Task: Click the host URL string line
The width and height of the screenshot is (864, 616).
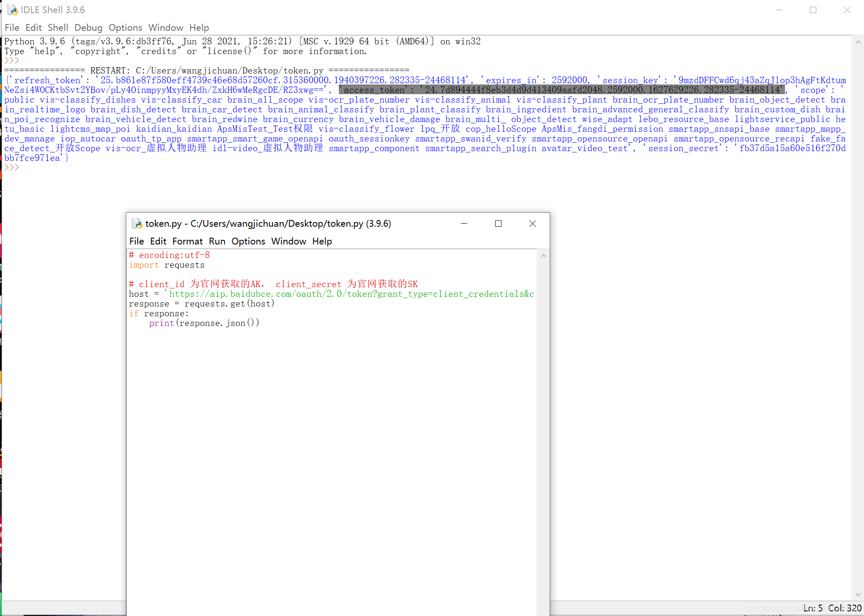Action: (351, 294)
